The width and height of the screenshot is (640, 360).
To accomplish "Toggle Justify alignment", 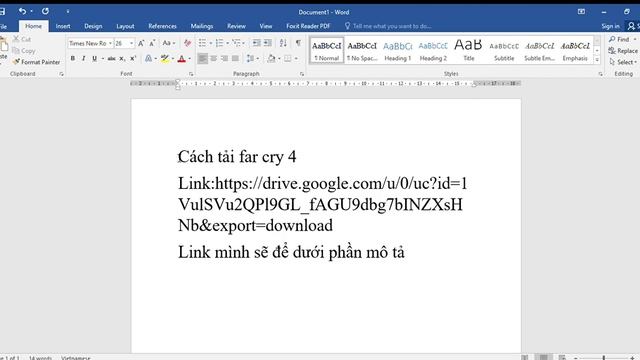I will [236, 59].
